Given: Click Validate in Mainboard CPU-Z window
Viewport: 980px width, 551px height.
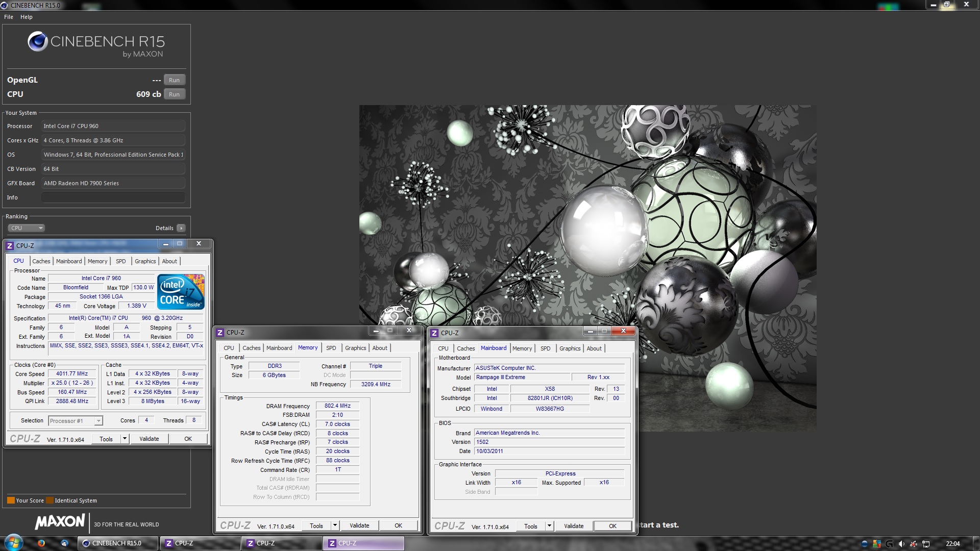Looking at the screenshot, I should (574, 526).
